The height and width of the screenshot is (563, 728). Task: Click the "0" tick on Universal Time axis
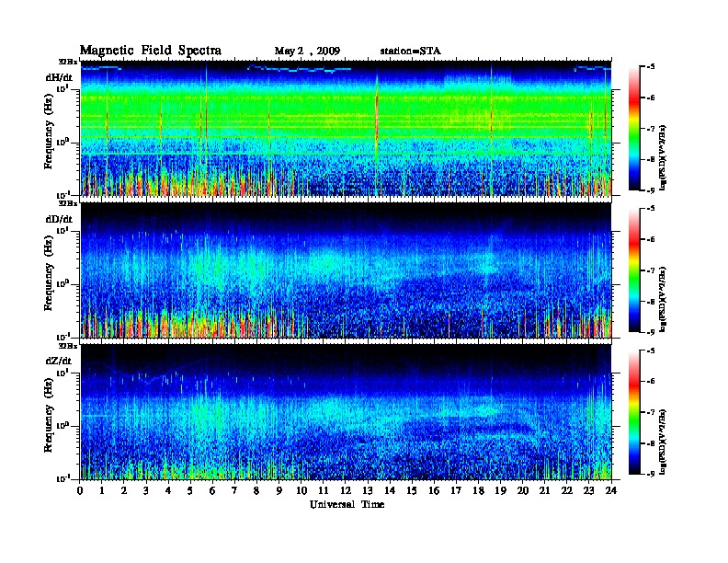pos(80,490)
